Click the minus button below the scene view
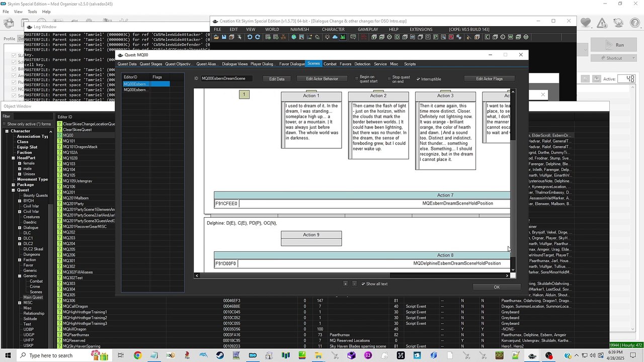The width and height of the screenshot is (644, 362). pos(354,284)
